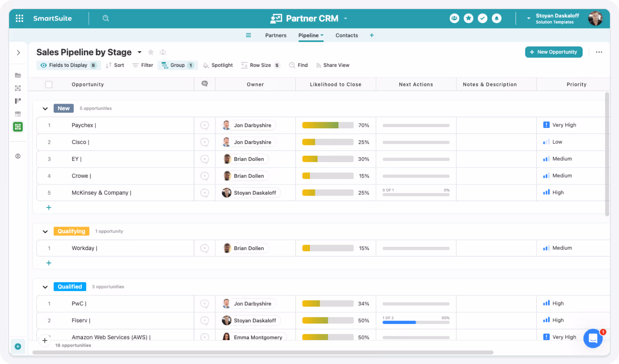This screenshot has height=364, width=619.
Task: Open the chat support bubble icon
Action: (x=593, y=338)
